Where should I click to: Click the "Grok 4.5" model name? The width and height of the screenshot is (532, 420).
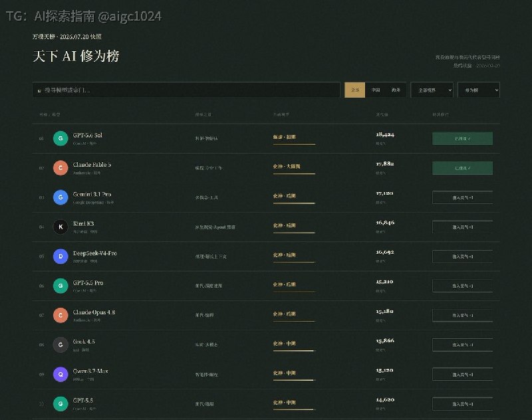[84, 342]
